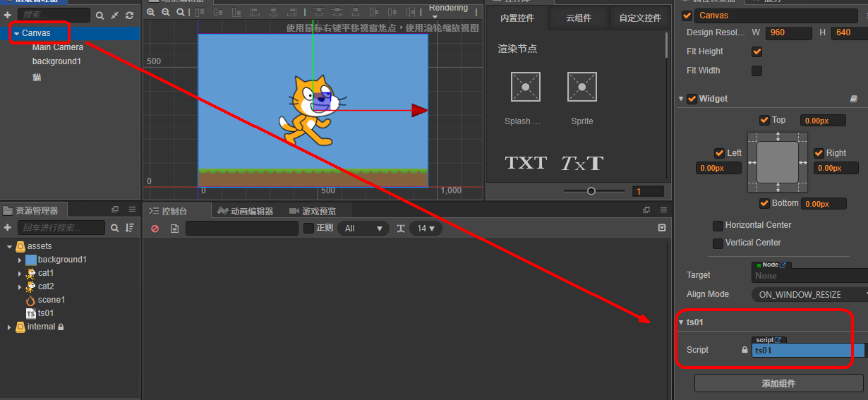Select the TXT label node control

[526, 163]
